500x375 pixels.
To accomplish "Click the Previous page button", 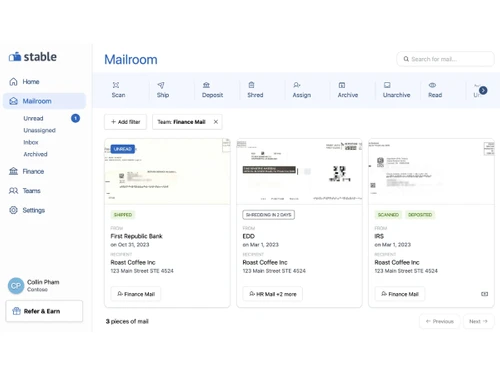I will pos(440,321).
